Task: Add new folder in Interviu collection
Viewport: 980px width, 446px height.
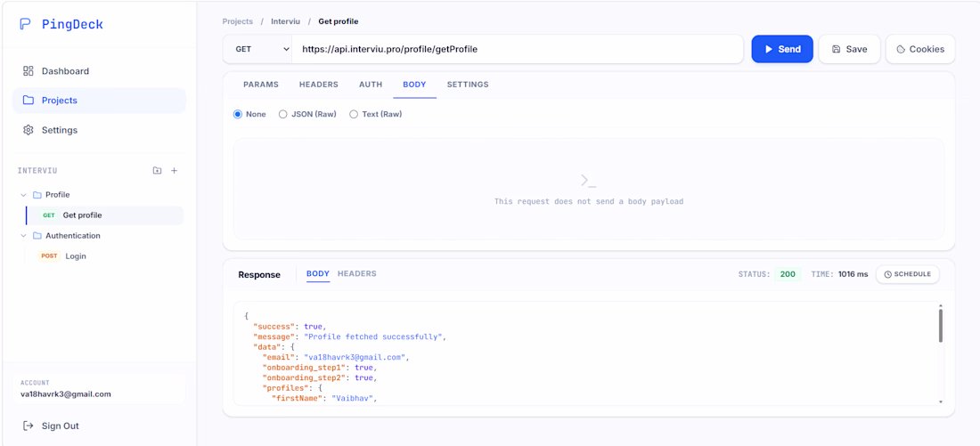Action: (x=158, y=171)
